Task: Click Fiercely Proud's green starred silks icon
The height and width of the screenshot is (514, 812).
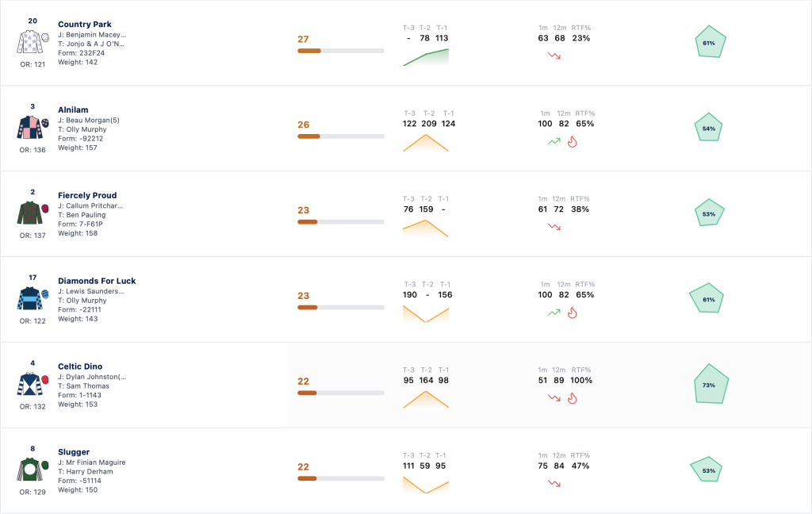Action: [x=33, y=213]
